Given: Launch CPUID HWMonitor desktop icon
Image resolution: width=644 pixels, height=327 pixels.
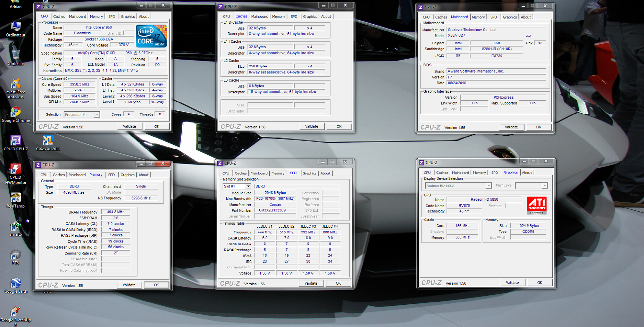Looking at the screenshot, I should 16,169.
